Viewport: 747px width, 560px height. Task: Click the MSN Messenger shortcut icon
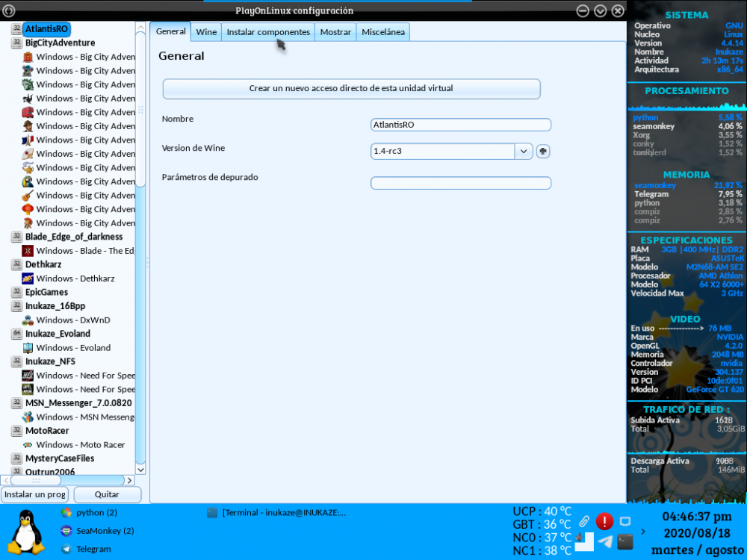[x=28, y=417]
